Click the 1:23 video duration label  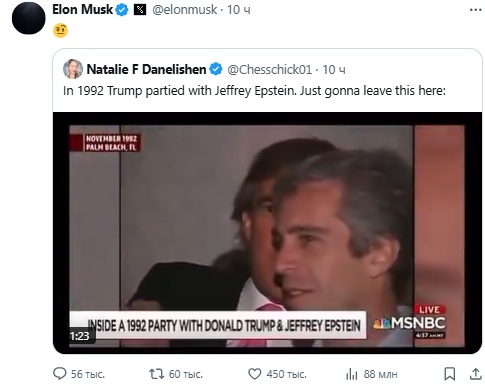pyautogui.click(x=79, y=336)
